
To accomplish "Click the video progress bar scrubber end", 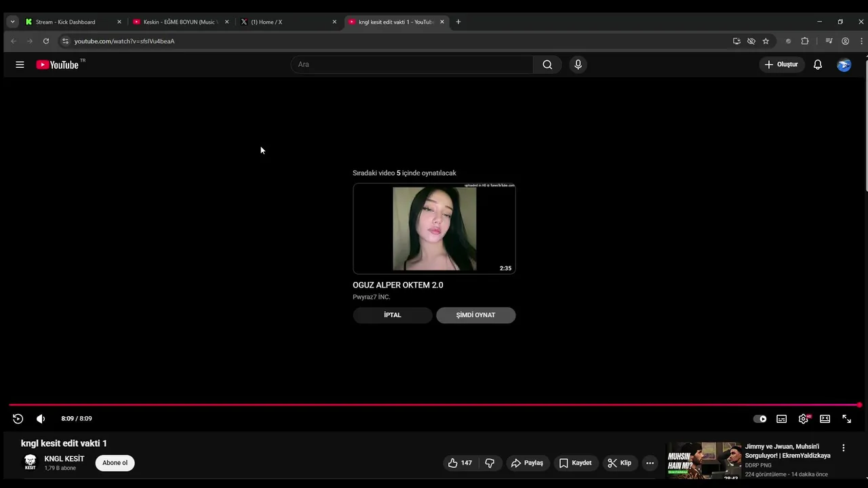I will click(859, 405).
